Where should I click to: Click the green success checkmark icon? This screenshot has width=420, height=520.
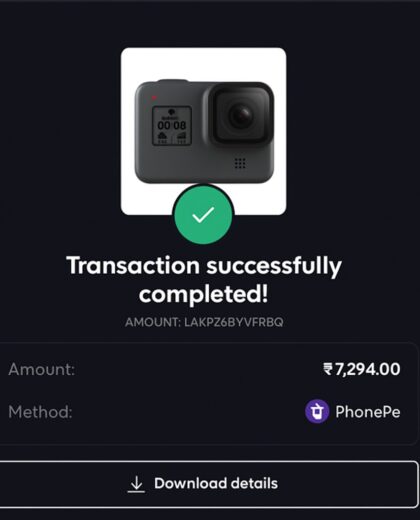click(x=203, y=215)
